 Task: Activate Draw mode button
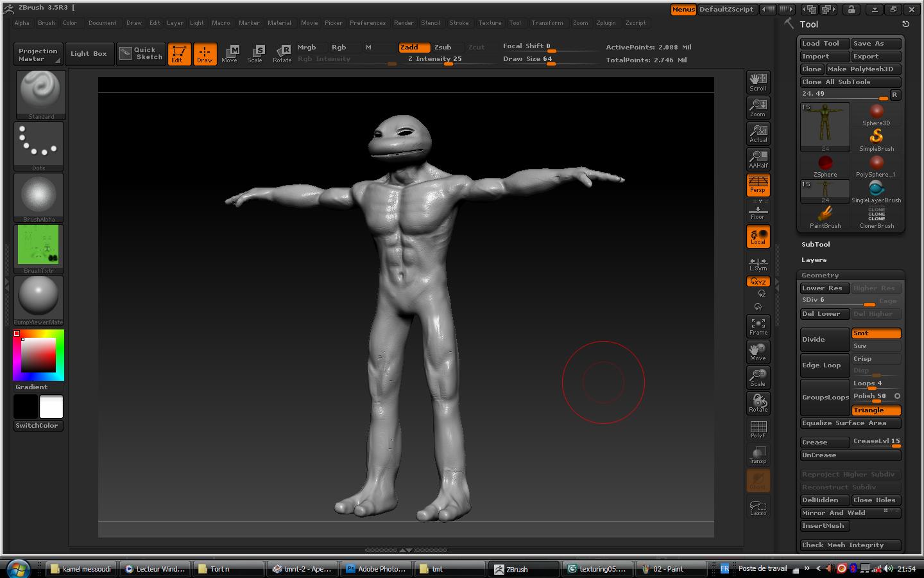pos(205,54)
